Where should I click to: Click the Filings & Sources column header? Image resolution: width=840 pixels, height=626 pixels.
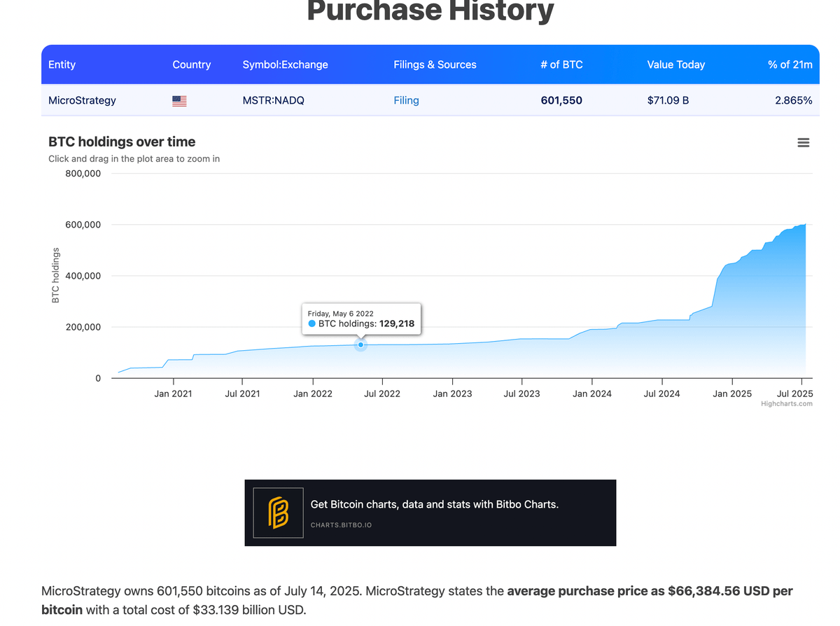click(435, 64)
